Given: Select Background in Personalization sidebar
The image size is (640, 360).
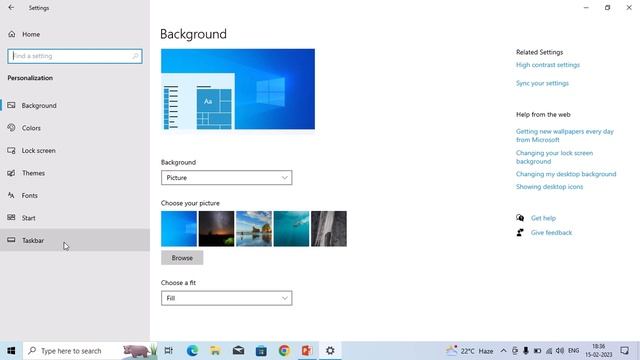Looking at the screenshot, I should (75, 105).
